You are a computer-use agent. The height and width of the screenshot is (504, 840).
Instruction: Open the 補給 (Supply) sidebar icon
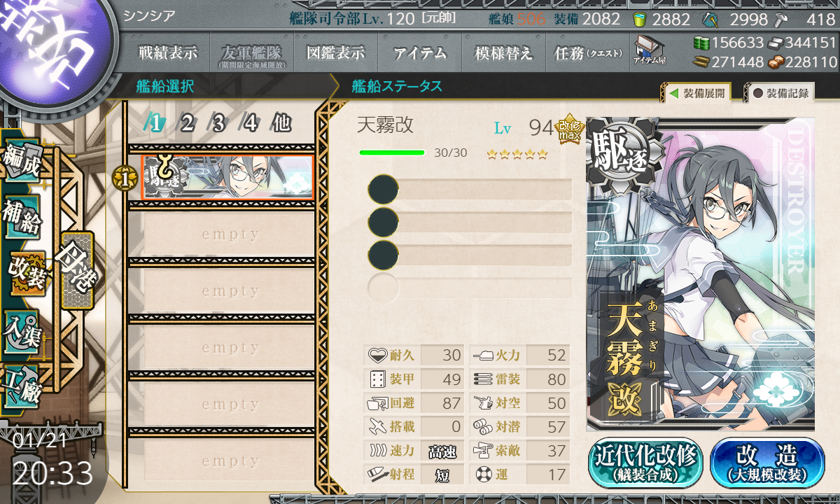point(21,218)
